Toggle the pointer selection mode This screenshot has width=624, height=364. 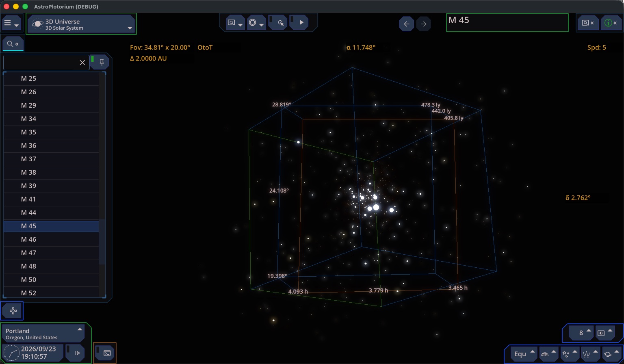click(278, 23)
